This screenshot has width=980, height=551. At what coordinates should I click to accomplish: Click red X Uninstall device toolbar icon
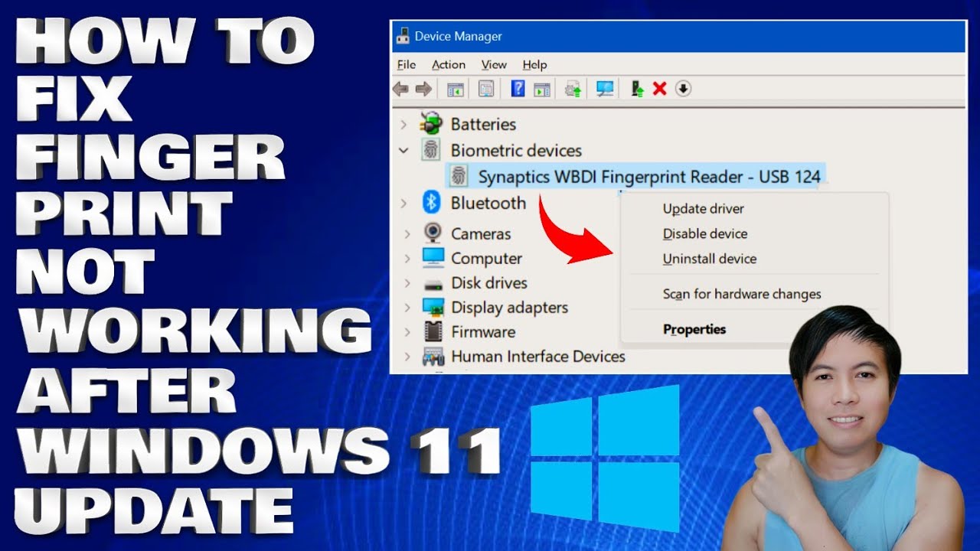(660, 90)
